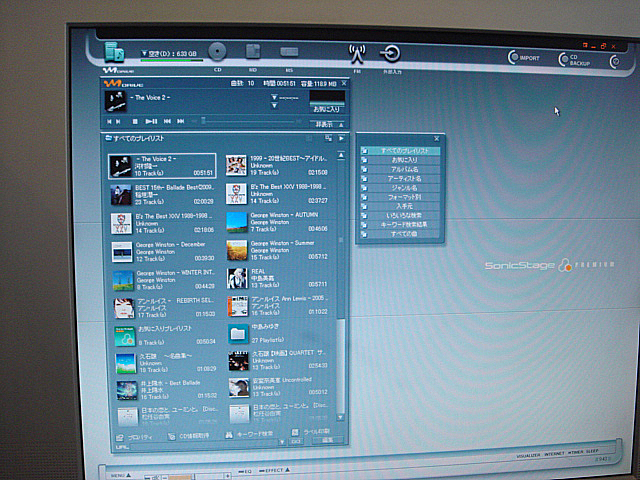Close the player panel with X
Viewport: 640px width, 480px height.
344,83
